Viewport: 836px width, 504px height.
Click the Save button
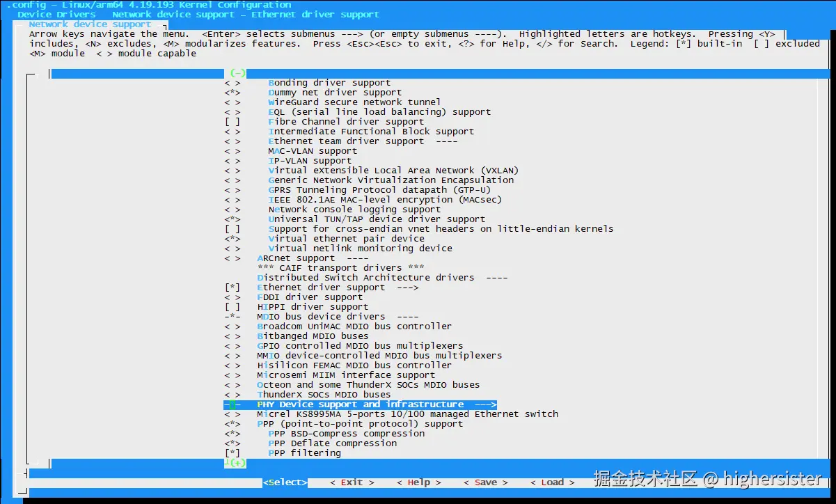pyautogui.click(x=485, y=482)
